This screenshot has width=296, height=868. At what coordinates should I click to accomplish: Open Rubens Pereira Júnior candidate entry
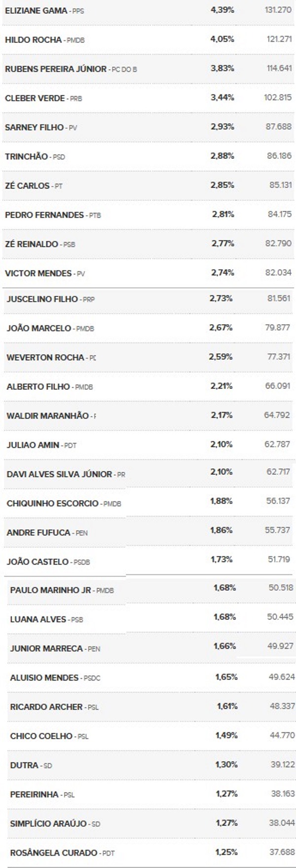click(x=55, y=69)
